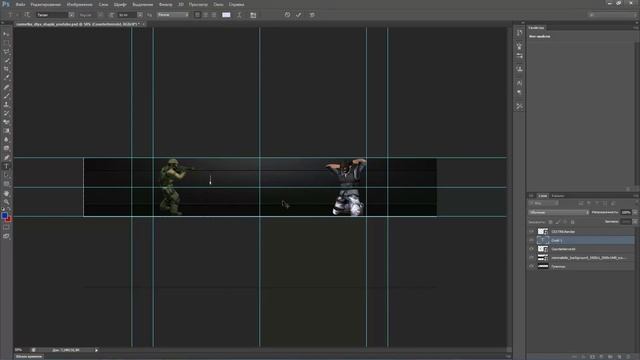Click the blue foreground color swatch
The width and height of the screenshot is (640, 360).
4,216
